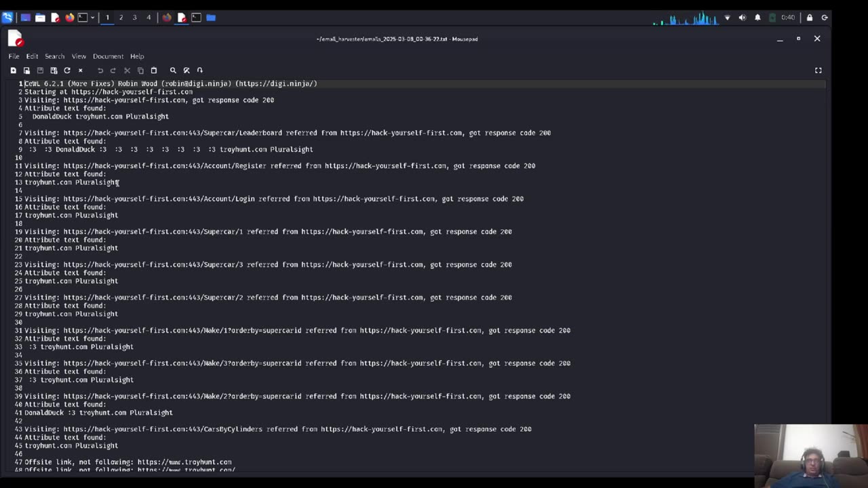Click the CPU usage graph in panel
The image size is (868, 488).
(x=685, y=18)
